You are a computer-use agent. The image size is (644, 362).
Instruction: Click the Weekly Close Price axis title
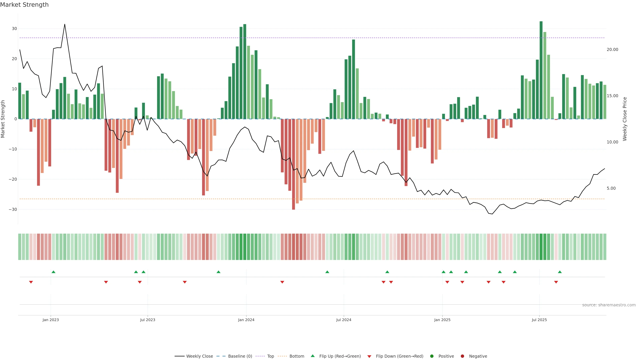tap(625, 119)
